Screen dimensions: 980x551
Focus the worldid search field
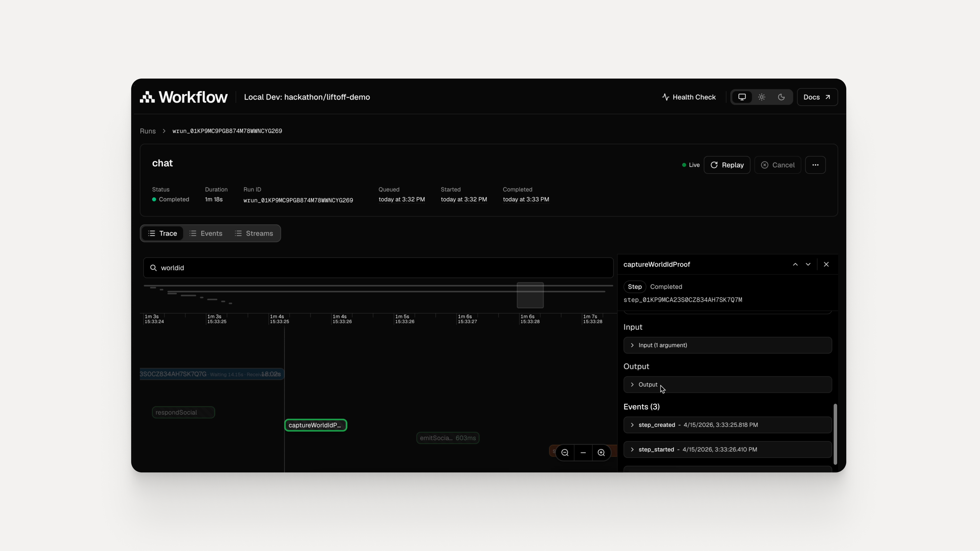tap(378, 268)
